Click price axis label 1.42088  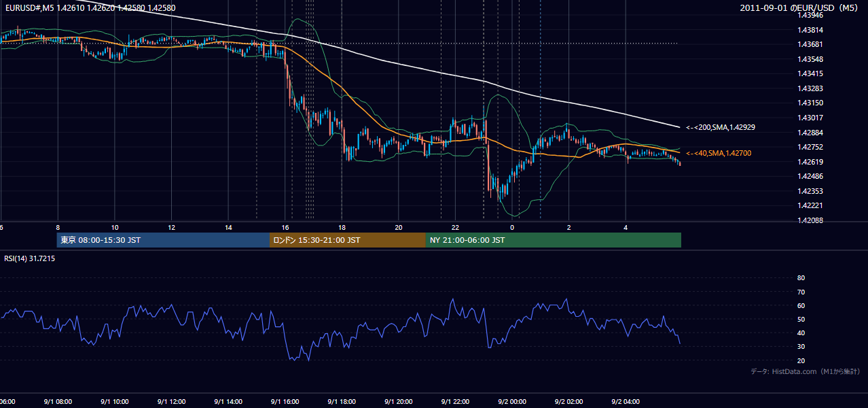click(x=810, y=220)
